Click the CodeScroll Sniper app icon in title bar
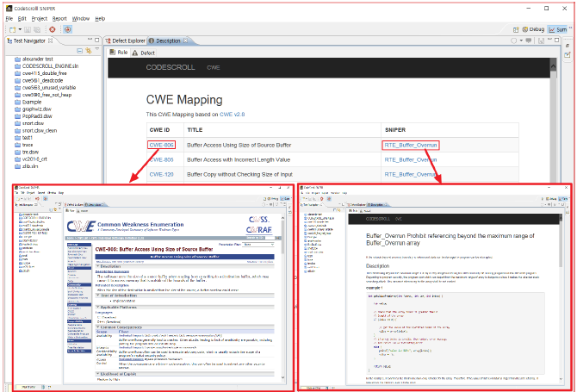Viewport: 577px width, 392px height. pos(9,8)
